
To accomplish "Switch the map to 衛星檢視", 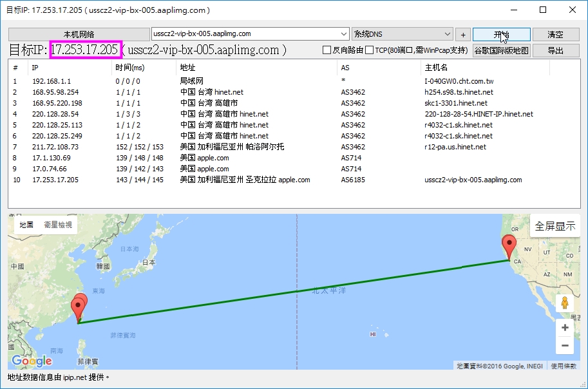I will (58, 225).
